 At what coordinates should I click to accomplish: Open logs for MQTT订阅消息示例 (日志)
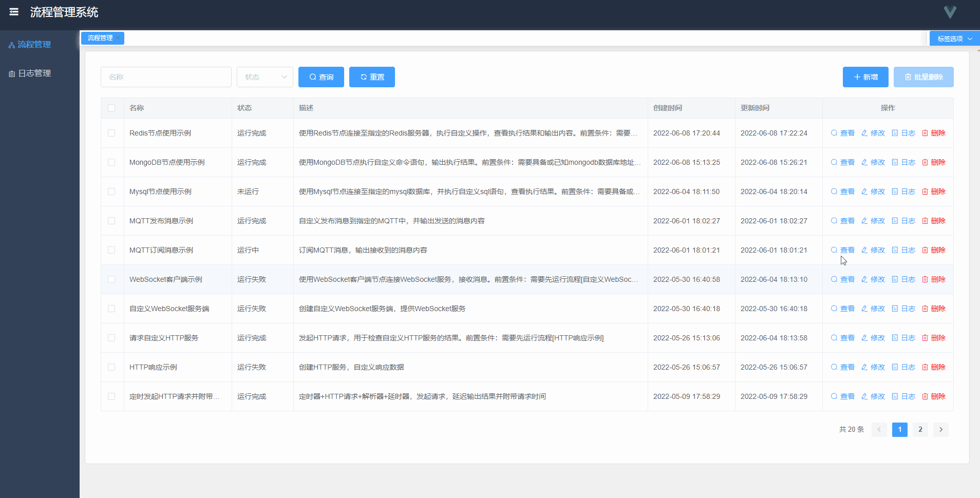pyautogui.click(x=903, y=250)
